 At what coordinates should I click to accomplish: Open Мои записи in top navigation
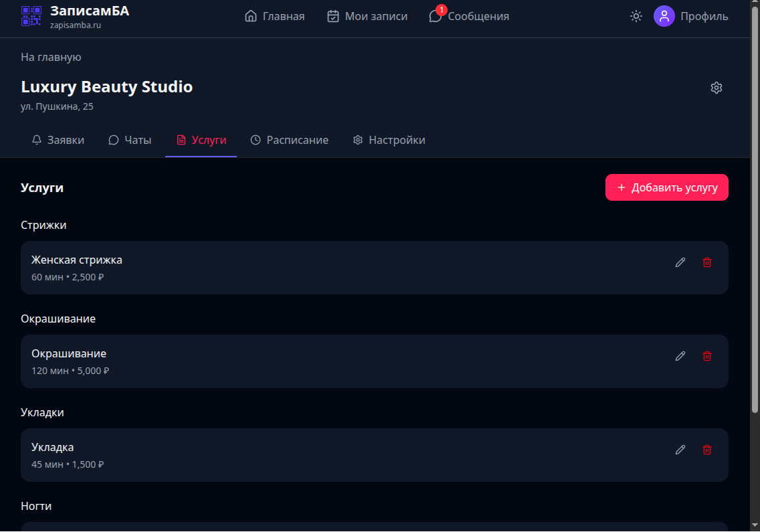pos(367,16)
